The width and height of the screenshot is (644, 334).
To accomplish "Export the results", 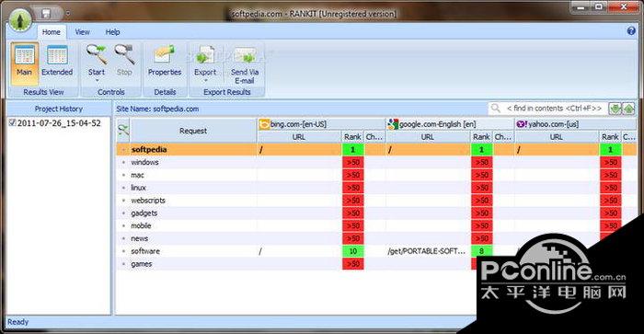I will (205, 61).
